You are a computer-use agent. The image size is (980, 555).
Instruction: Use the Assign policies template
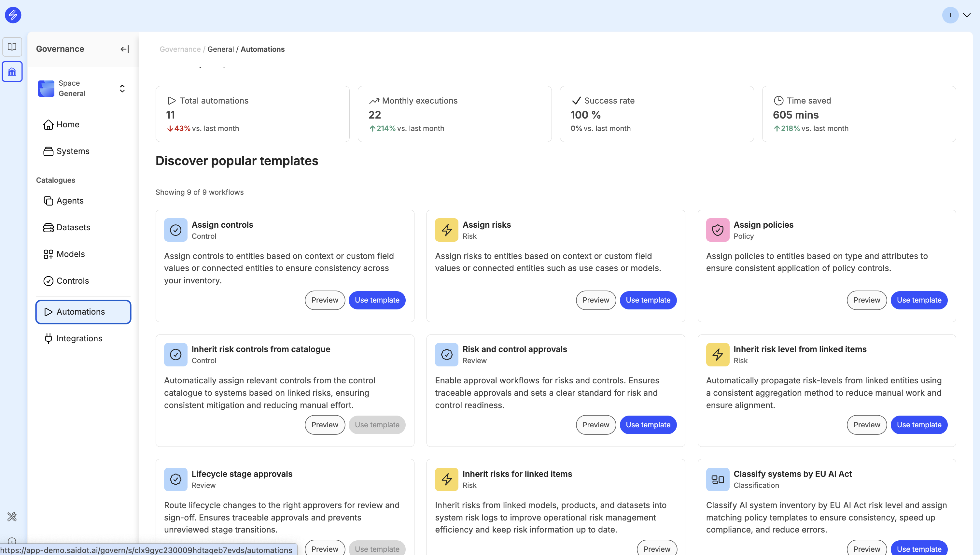(919, 300)
